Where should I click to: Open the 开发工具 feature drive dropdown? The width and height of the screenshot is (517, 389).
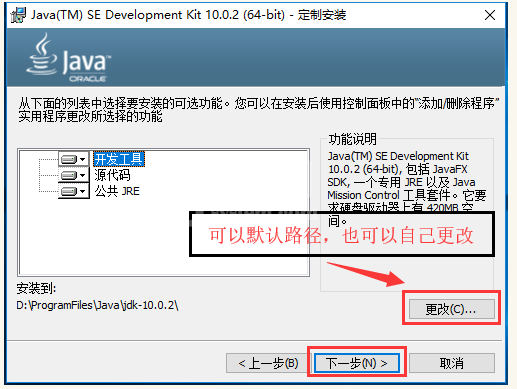74,159
